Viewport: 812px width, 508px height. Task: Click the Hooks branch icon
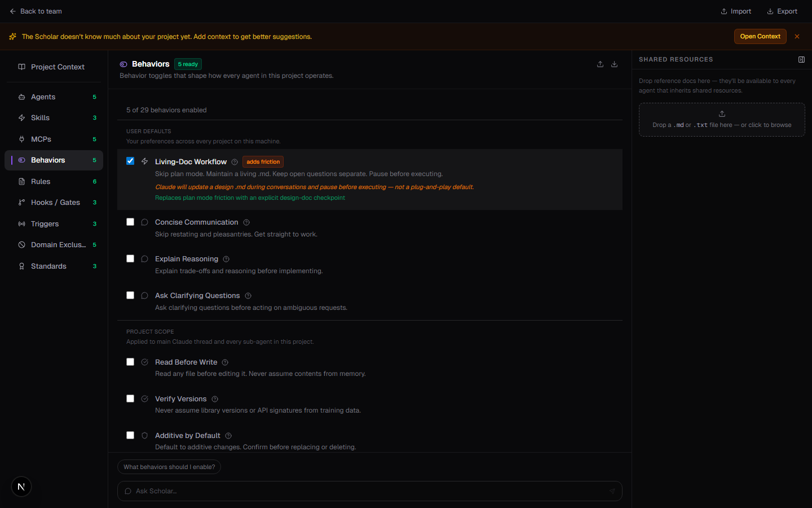coord(21,203)
